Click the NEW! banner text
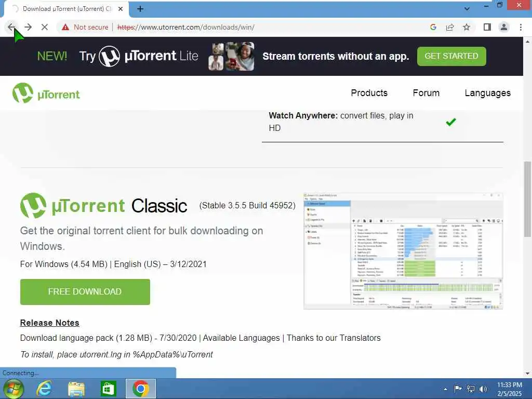The image size is (532, 399). pos(52,56)
